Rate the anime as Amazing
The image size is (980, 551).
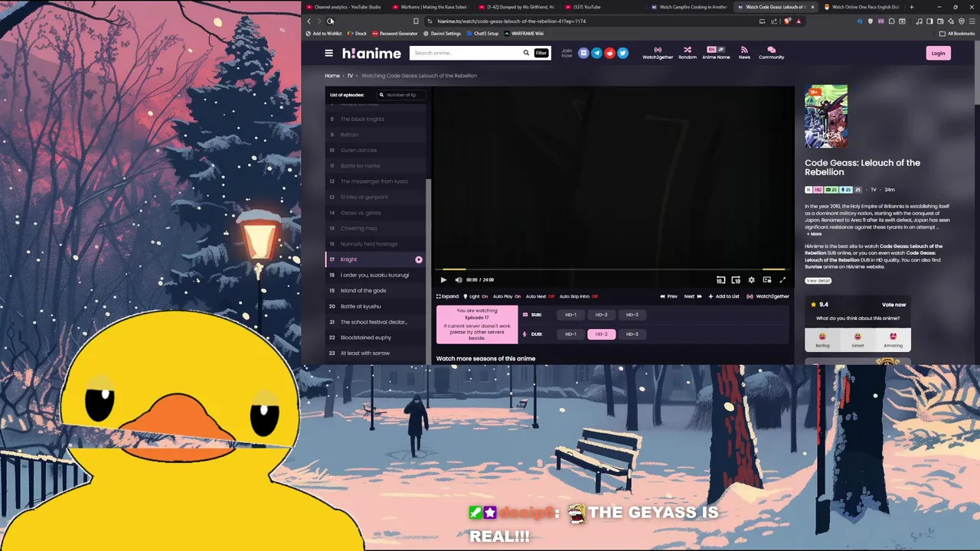893,340
